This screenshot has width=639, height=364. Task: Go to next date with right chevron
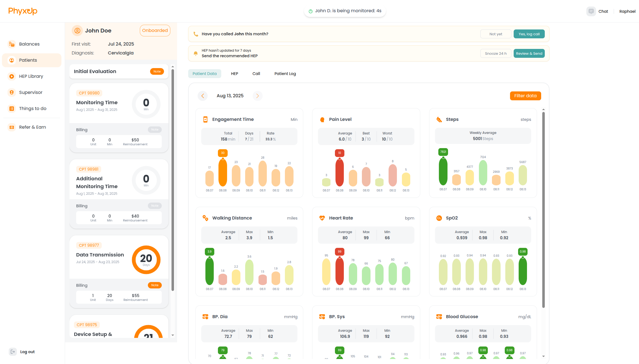[x=258, y=96]
